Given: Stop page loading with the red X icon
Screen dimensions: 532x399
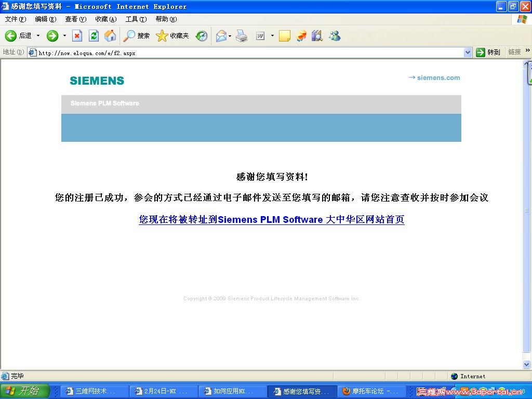Looking at the screenshot, I should pos(77,36).
